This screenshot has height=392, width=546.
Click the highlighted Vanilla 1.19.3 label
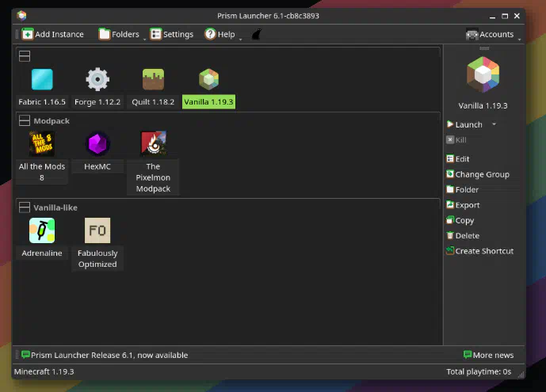click(x=209, y=102)
